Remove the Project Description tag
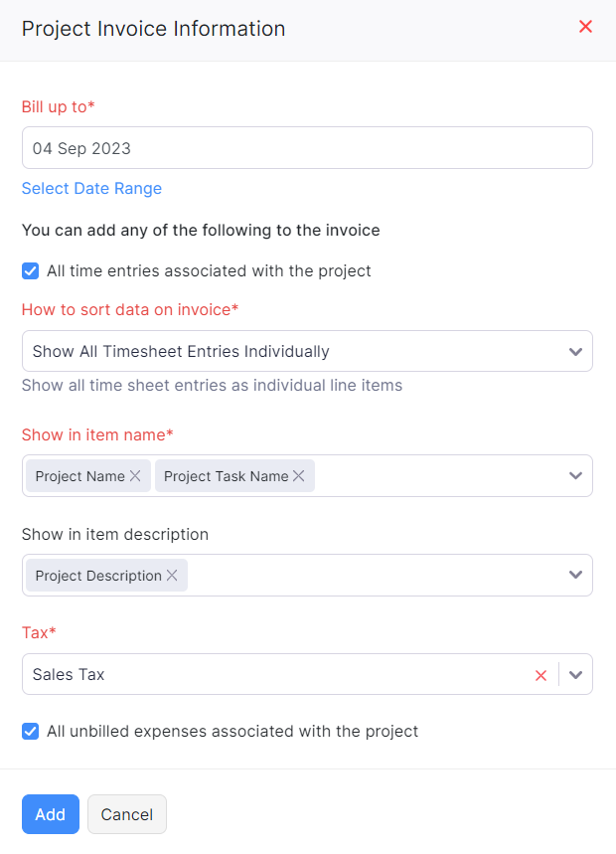 173,575
